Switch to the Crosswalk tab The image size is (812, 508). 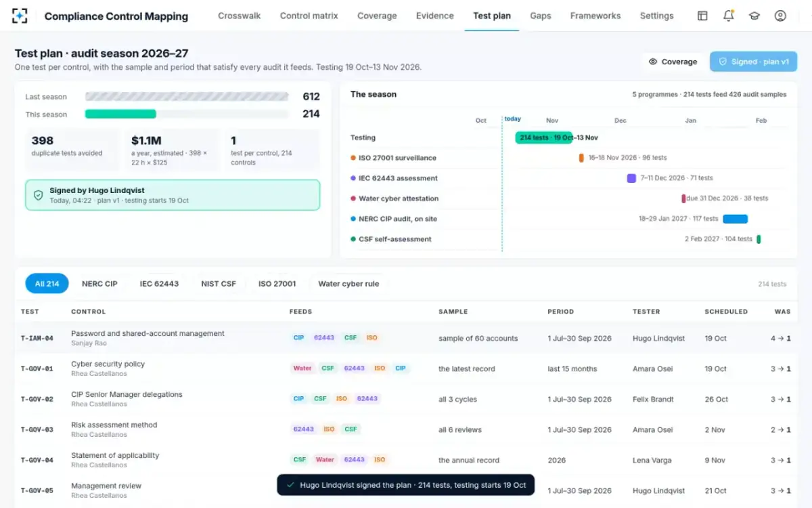(239, 16)
